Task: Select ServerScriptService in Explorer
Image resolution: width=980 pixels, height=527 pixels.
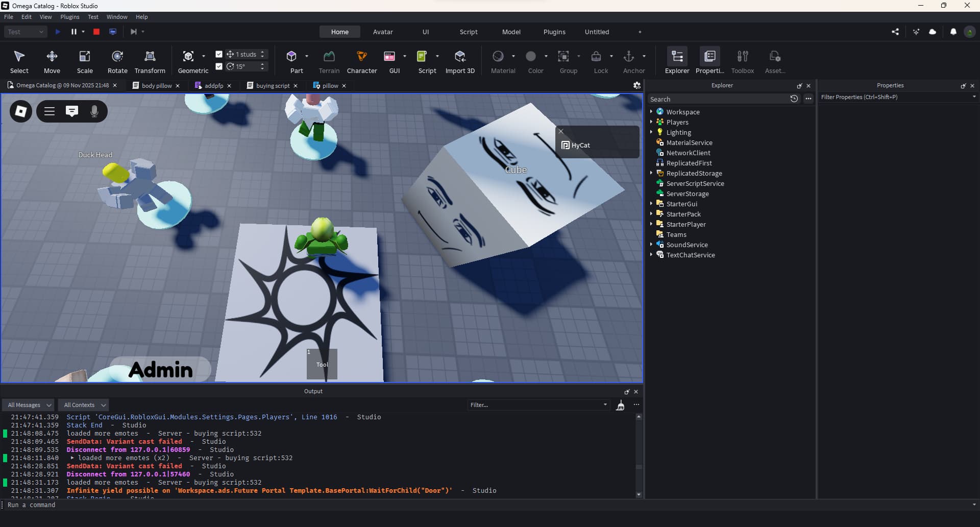Action: coord(695,183)
